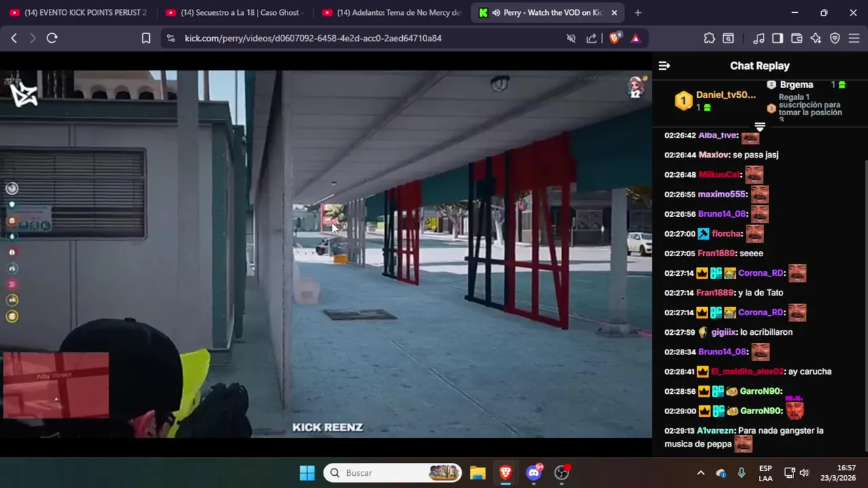Screen dimensions: 868x488
Task: Open Brave Shields lion icon
Action: click(x=614, y=39)
